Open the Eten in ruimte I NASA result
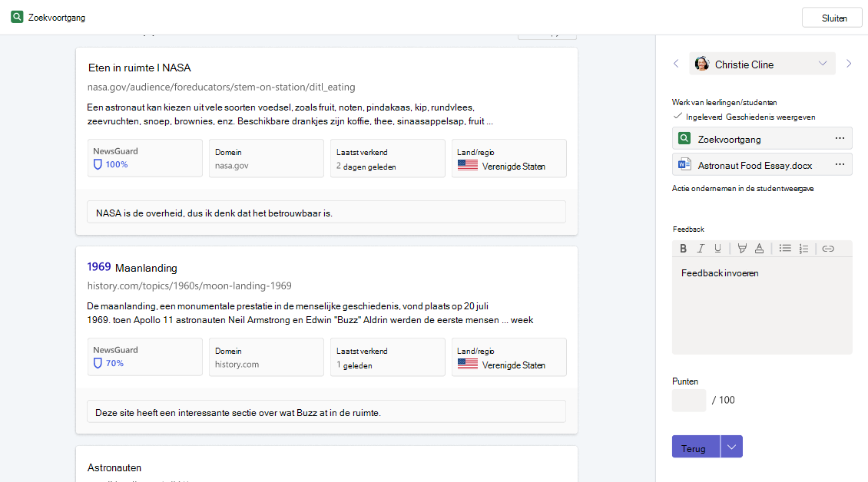Image resolution: width=868 pixels, height=482 pixels. tap(140, 68)
